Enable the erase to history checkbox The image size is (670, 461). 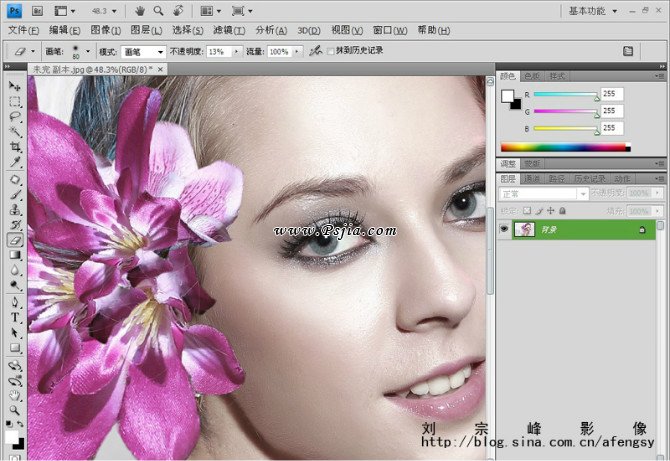pos(330,50)
